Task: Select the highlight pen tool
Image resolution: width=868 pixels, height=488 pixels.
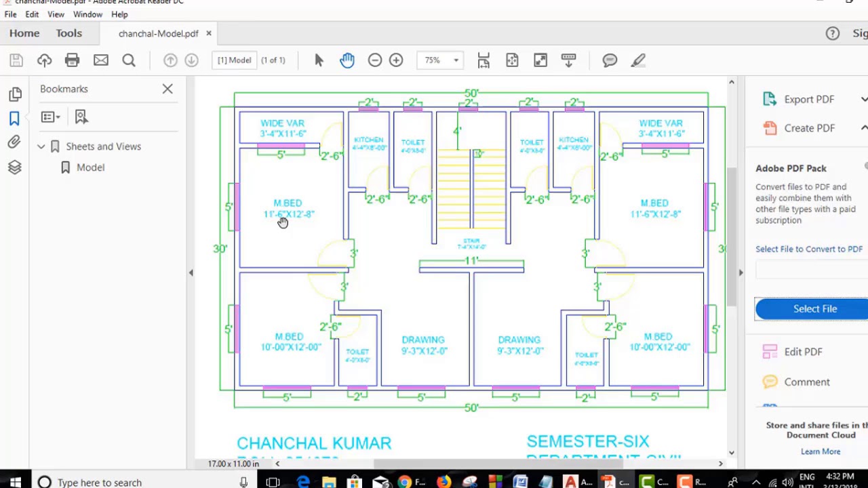Action: click(x=638, y=60)
